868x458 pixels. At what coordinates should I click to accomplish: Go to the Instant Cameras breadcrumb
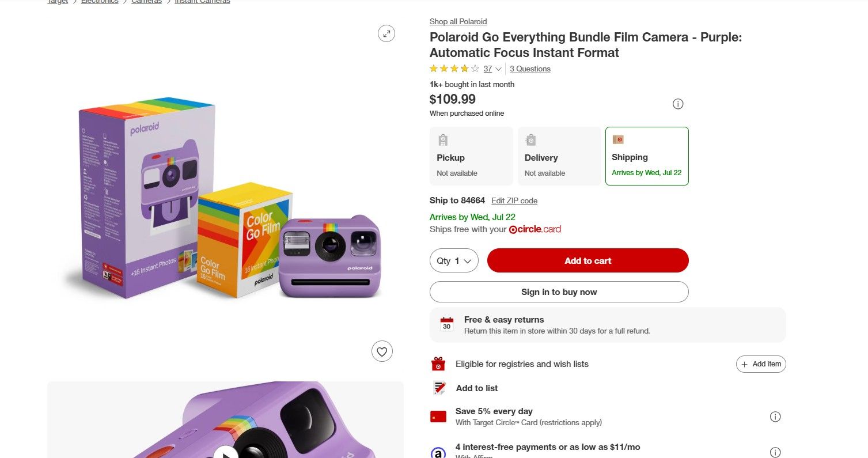click(x=202, y=2)
